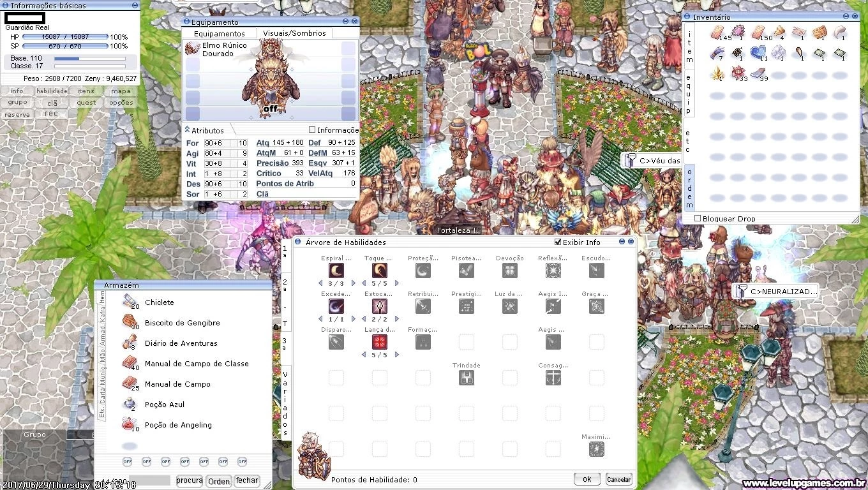Click the Cancelar button
This screenshot has width=868, height=490.
pos(618,479)
